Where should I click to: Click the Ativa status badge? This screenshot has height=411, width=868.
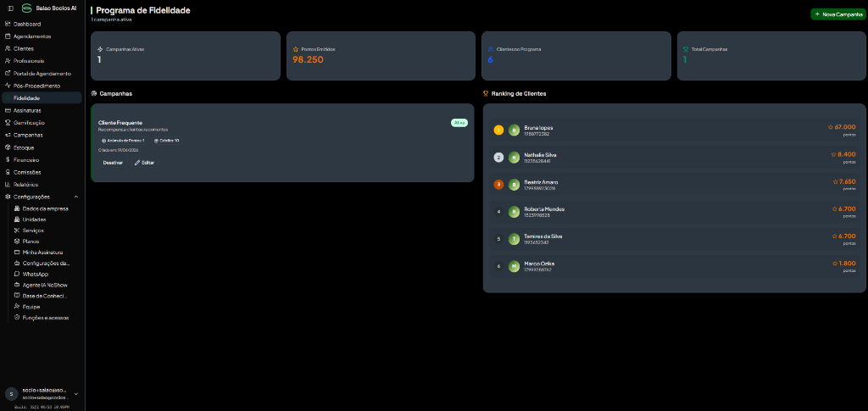(459, 123)
